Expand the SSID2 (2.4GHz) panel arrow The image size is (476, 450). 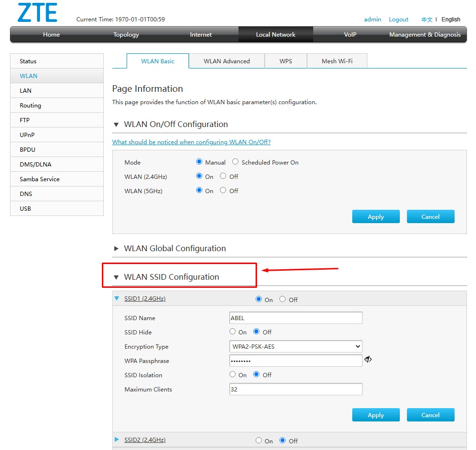[117, 440]
